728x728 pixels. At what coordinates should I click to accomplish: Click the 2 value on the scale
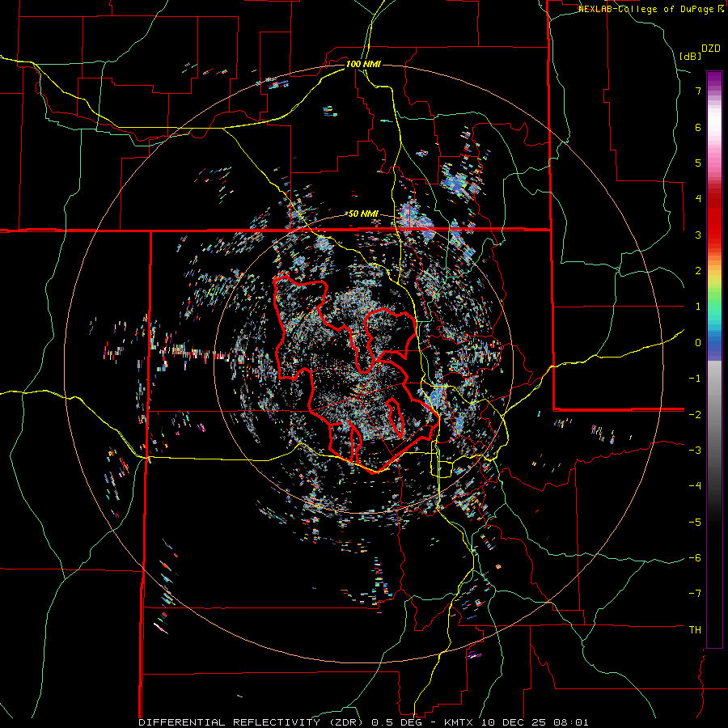pos(698,271)
